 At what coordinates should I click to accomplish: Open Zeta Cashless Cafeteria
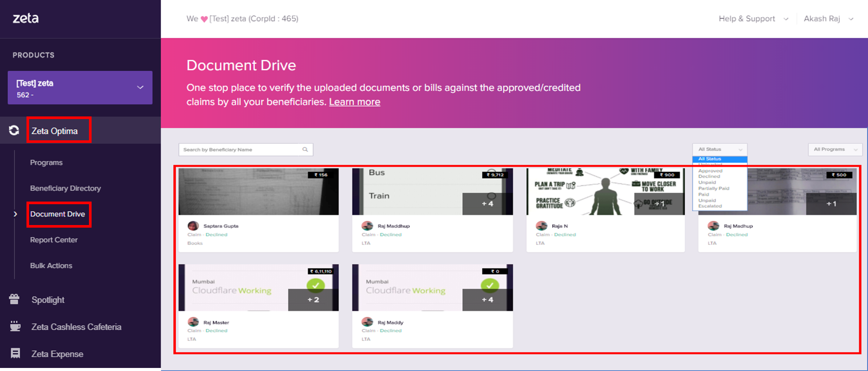click(x=76, y=327)
